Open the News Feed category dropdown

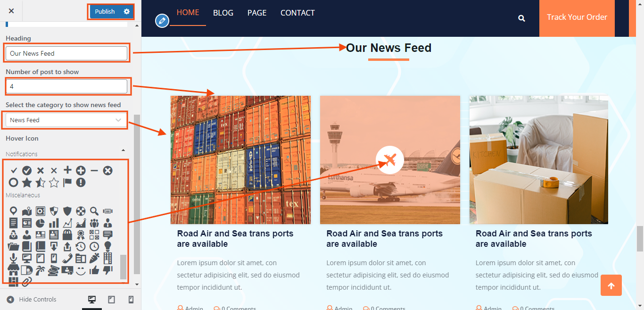(x=66, y=120)
